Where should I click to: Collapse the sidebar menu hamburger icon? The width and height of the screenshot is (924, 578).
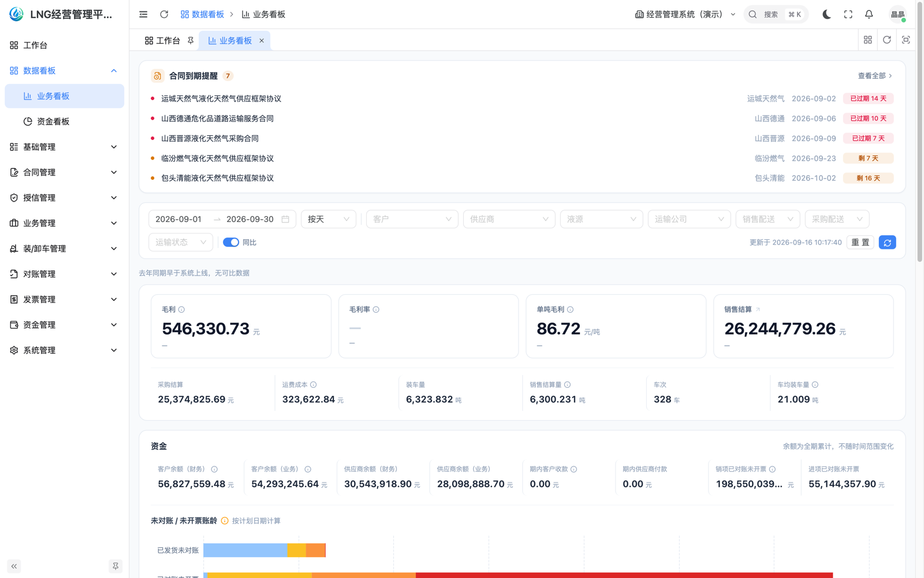coord(143,14)
